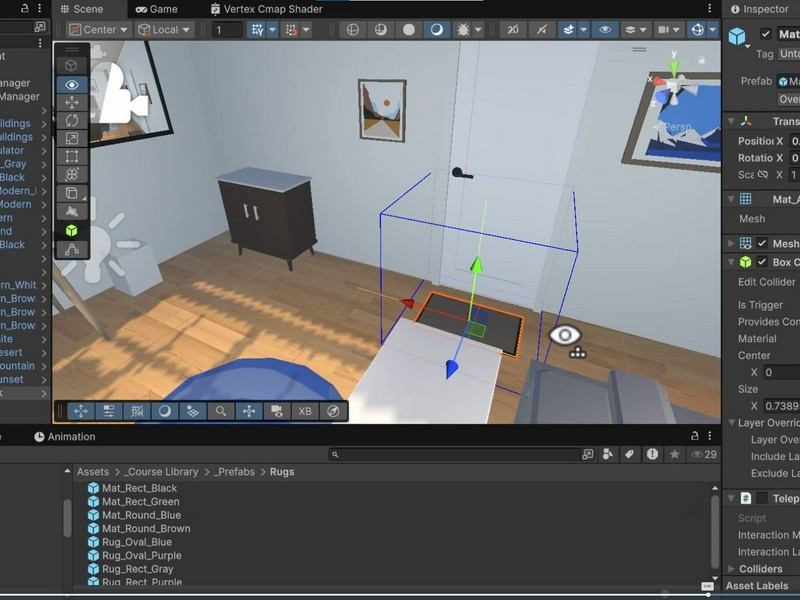Disable the Box Collider component checkbox
Viewport: 800px width, 600px height.
point(762,262)
